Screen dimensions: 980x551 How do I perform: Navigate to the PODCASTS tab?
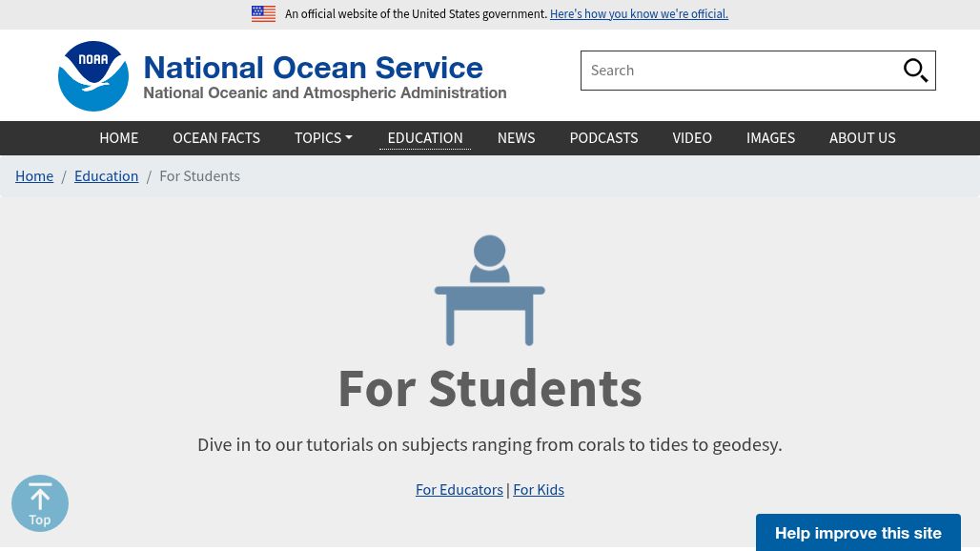pos(603,137)
